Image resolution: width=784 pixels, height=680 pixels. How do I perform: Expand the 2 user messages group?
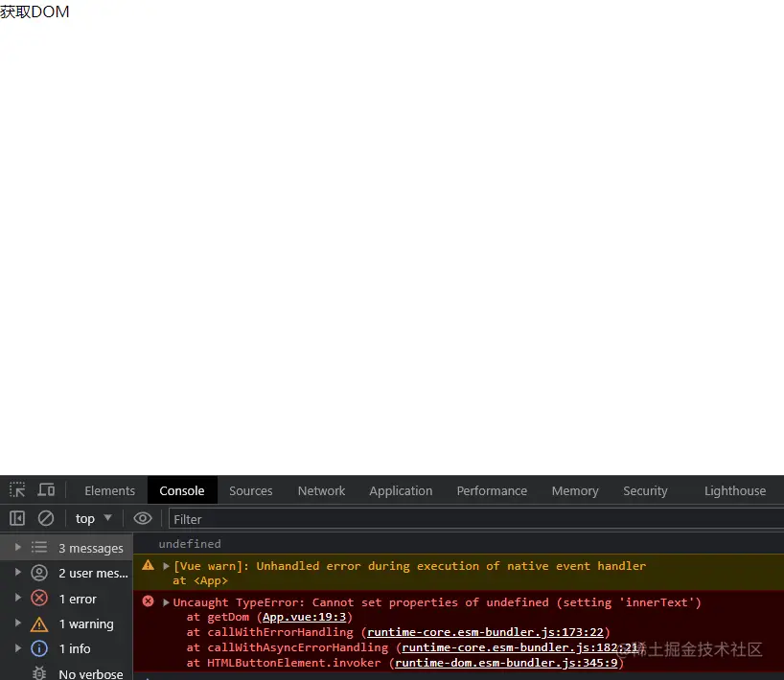click(18, 572)
